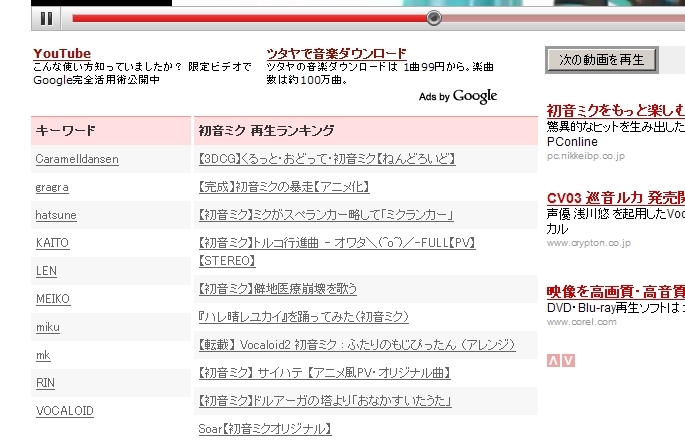This screenshot has width=685, height=445.
Task: Click www.crypton.co.jp ad URL
Action: point(589,243)
